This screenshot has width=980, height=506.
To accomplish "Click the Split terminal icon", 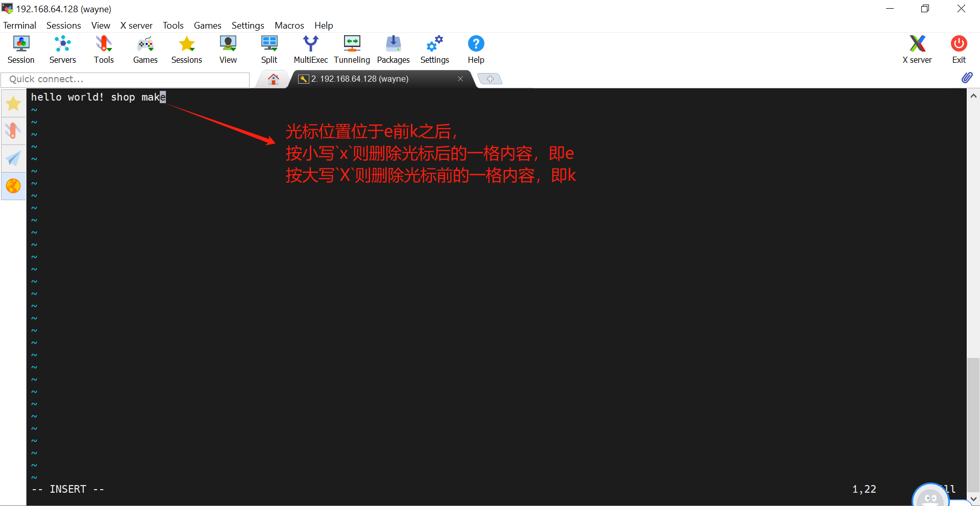I will pyautogui.click(x=269, y=50).
